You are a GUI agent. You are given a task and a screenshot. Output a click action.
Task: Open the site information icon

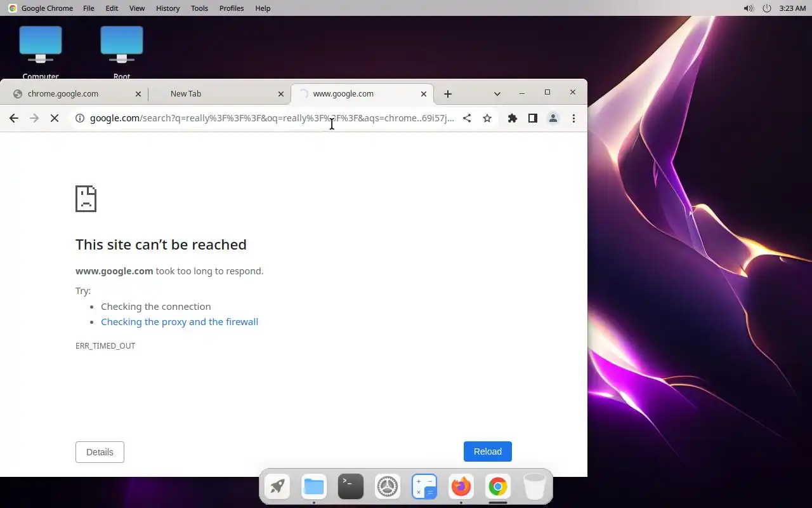(x=80, y=118)
